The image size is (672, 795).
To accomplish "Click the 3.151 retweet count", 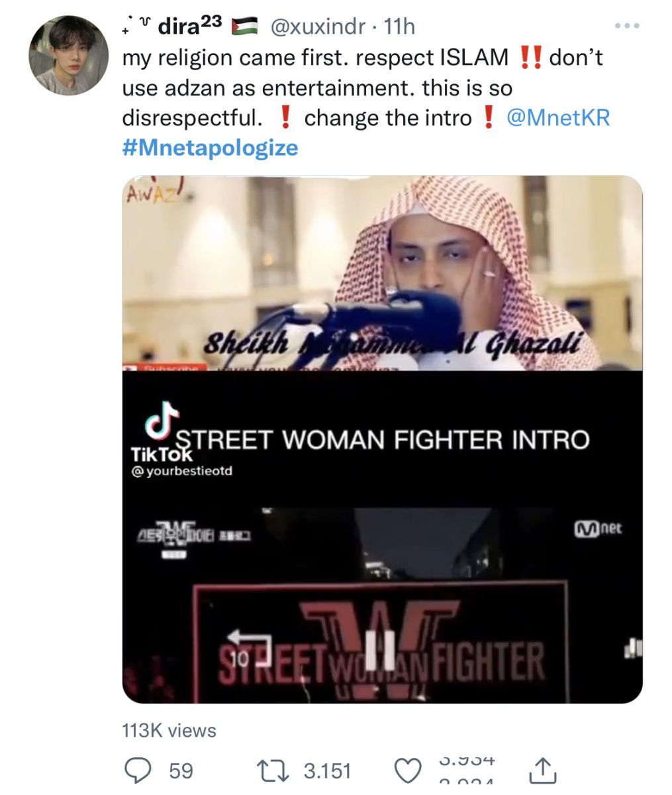I will point(327,771).
